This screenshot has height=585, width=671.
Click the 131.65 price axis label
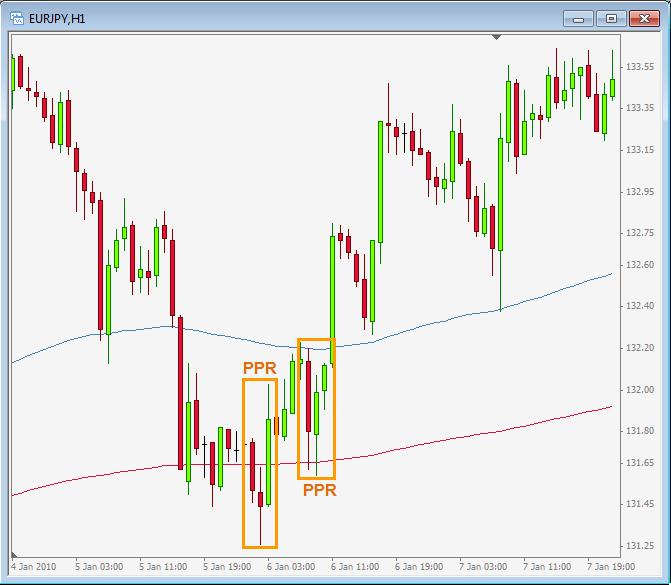pyautogui.click(x=640, y=463)
